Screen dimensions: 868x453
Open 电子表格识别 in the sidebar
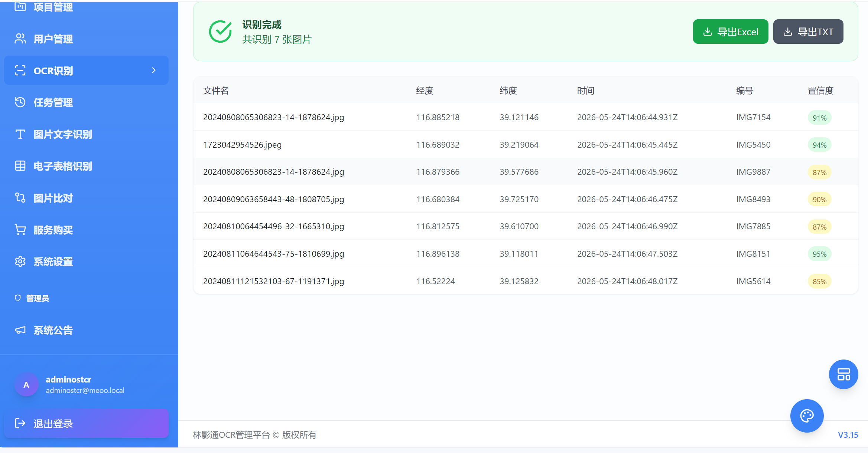pos(86,166)
